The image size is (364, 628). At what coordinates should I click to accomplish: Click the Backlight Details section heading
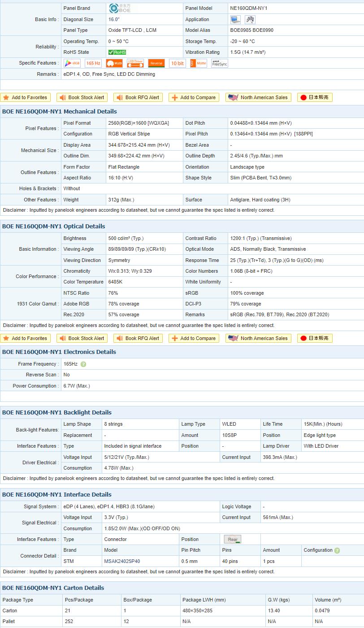point(57,413)
